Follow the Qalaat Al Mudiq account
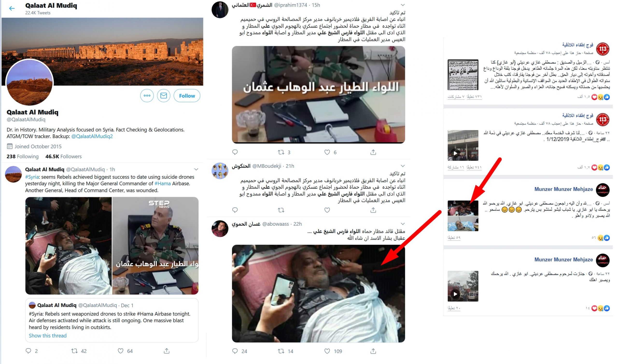This screenshot has height=364, width=618. [187, 96]
